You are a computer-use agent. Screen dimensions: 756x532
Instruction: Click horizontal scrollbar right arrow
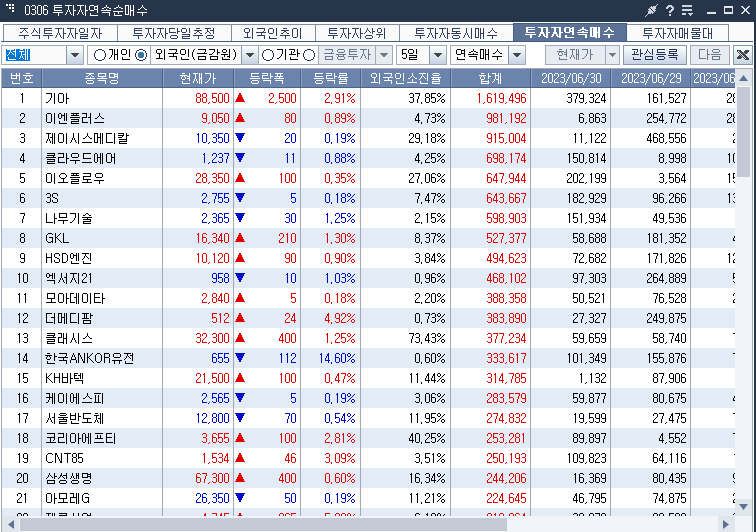726,524
